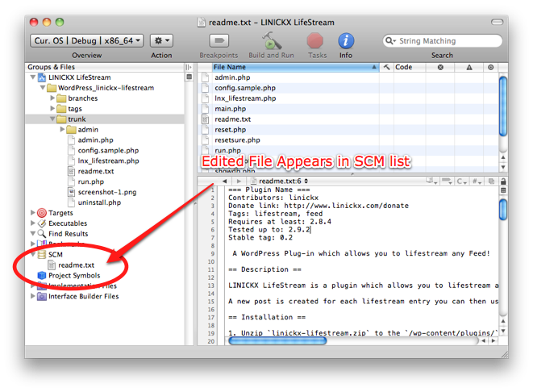The width and height of the screenshot is (533, 392).
Task: Select Project Symbols item
Action: [x=74, y=275]
